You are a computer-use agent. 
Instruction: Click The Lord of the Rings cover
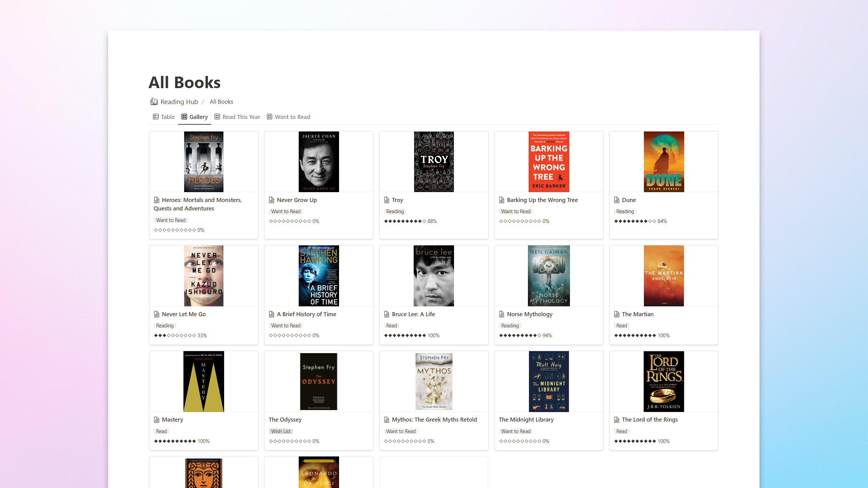point(664,382)
